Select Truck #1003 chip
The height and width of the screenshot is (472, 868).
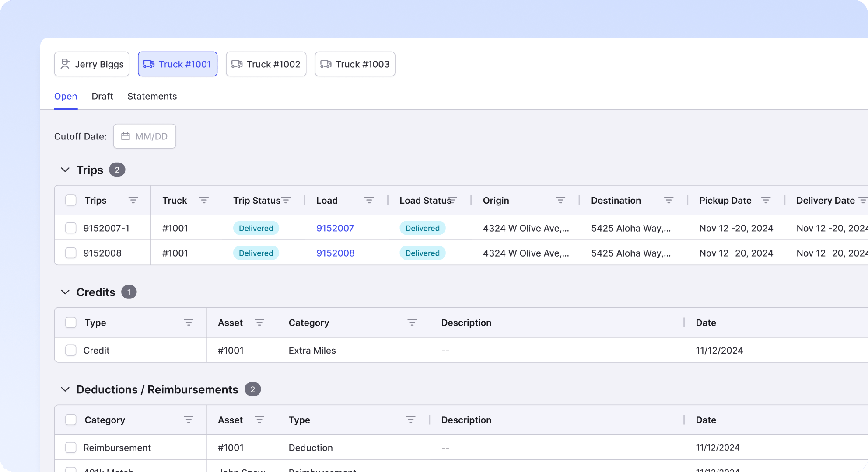(355, 64)
